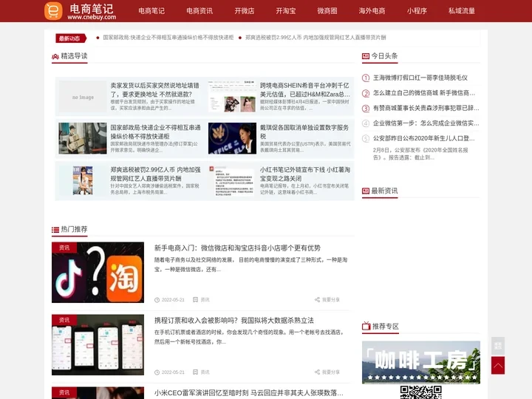Image resolution: width=532 pixels, height=399 pixels.
Task: Click the orange 电商笔记 site logo icon
Action: click(x=53, y=11)
